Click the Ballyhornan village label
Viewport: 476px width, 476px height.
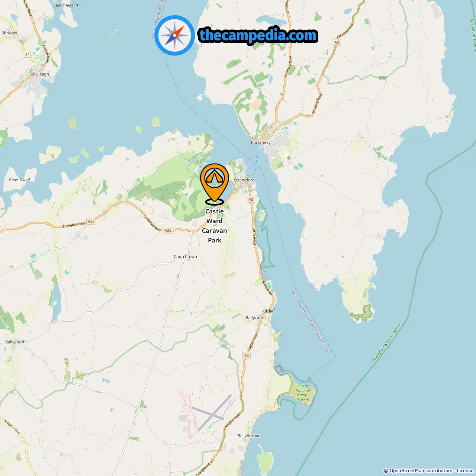249,436
